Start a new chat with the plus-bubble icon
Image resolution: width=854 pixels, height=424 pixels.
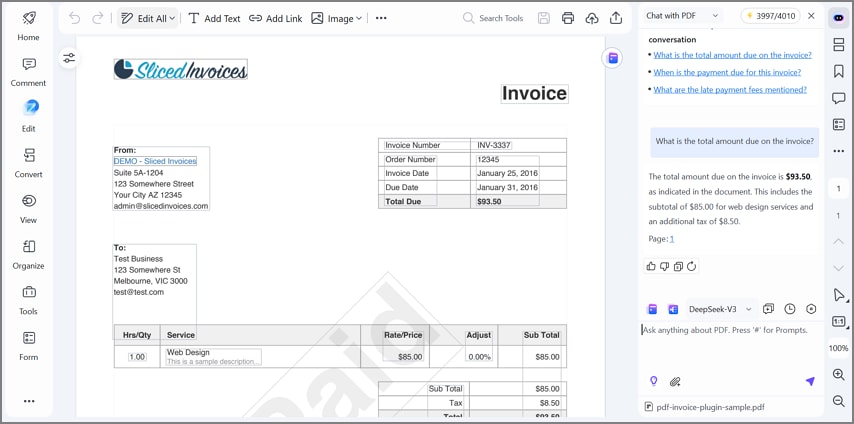768,309
